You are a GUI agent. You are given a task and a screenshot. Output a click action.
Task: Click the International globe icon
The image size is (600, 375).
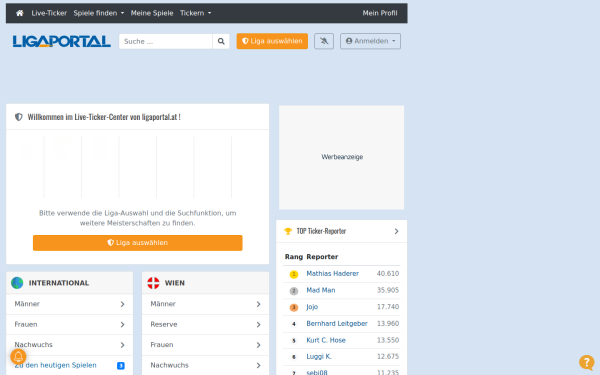[17, 283]
